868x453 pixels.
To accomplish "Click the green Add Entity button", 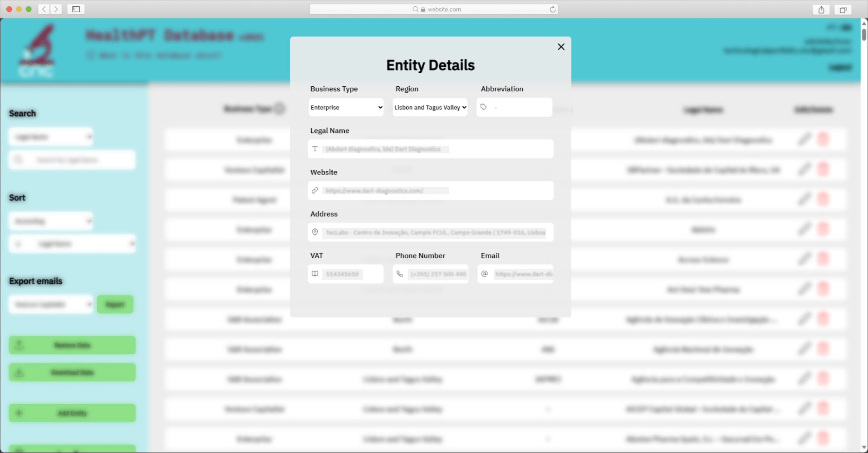I will (72, 413).
